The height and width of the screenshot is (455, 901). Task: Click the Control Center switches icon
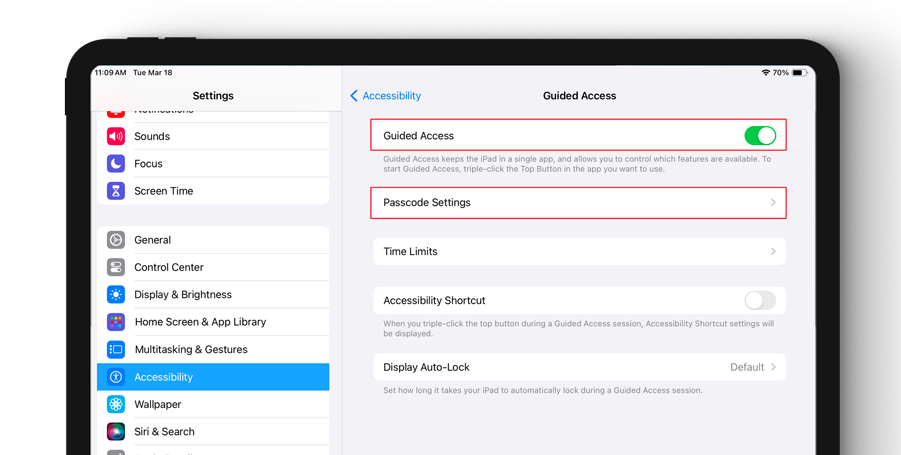click(116, 267)
